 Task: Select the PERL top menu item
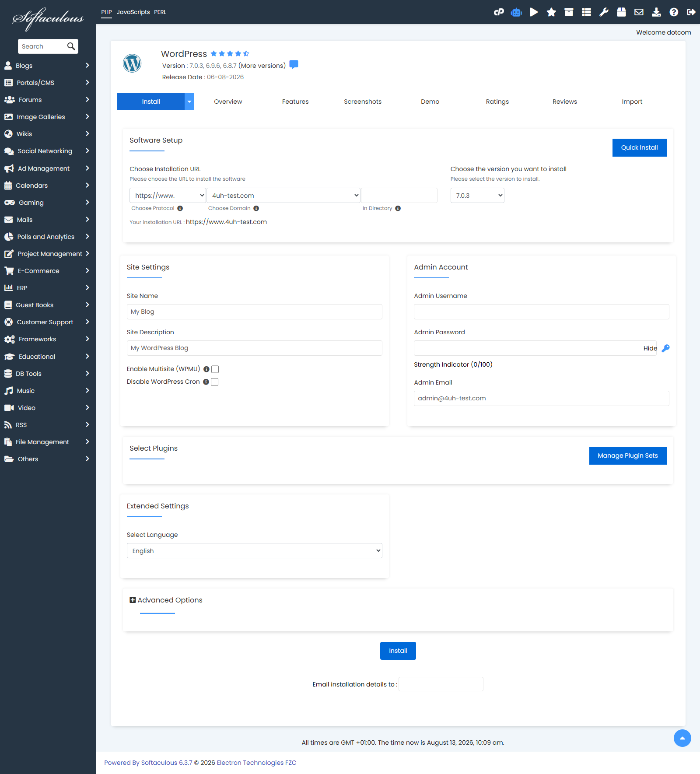(160, 12)
